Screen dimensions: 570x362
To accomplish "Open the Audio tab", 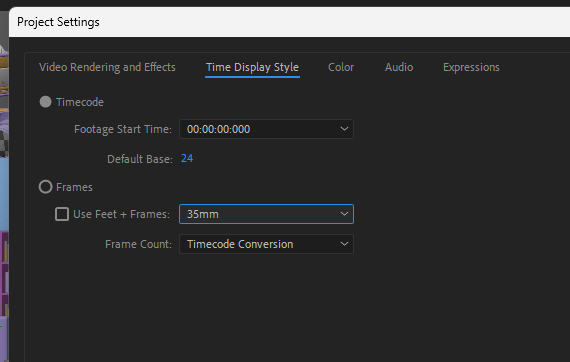I will [399, 67].
